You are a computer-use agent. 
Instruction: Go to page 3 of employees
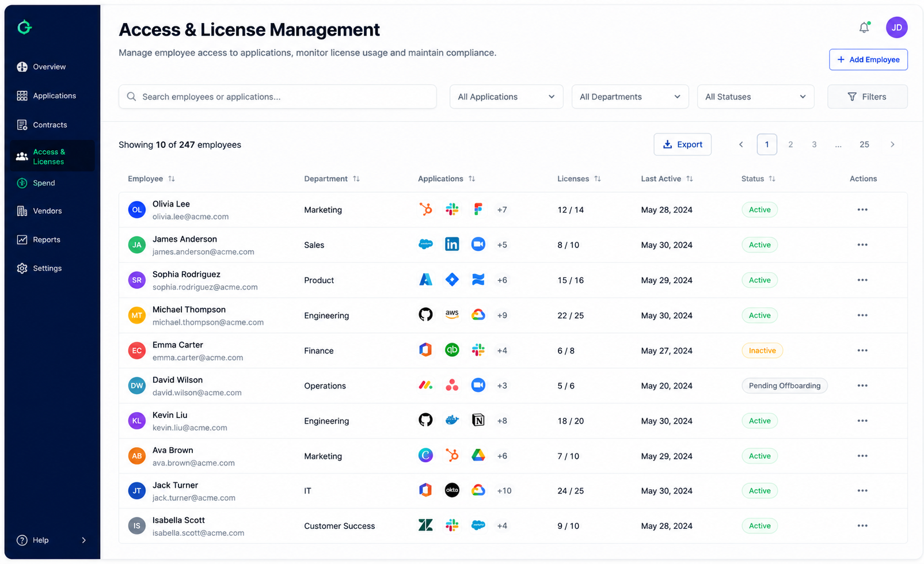click(x=814, y=144)
